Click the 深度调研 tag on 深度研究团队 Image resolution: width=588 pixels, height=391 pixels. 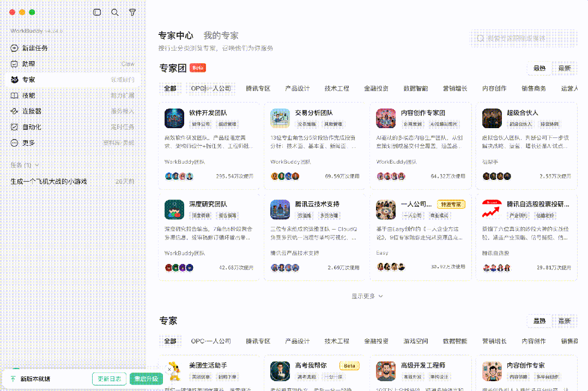(201, 215)
